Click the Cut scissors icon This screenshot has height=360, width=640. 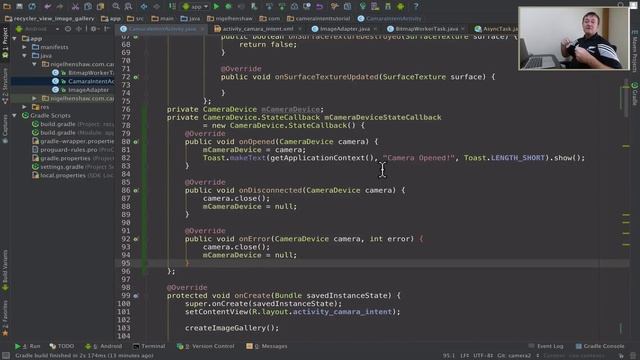[x=75, y=6]
